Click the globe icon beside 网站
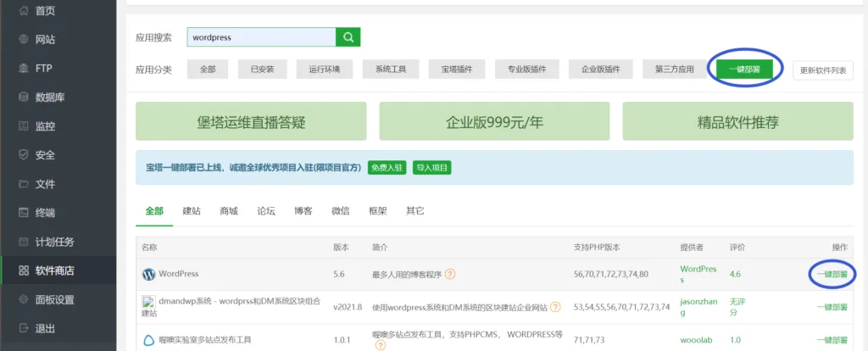The height and width of the screenshot is (351, 868). (23, 39)
